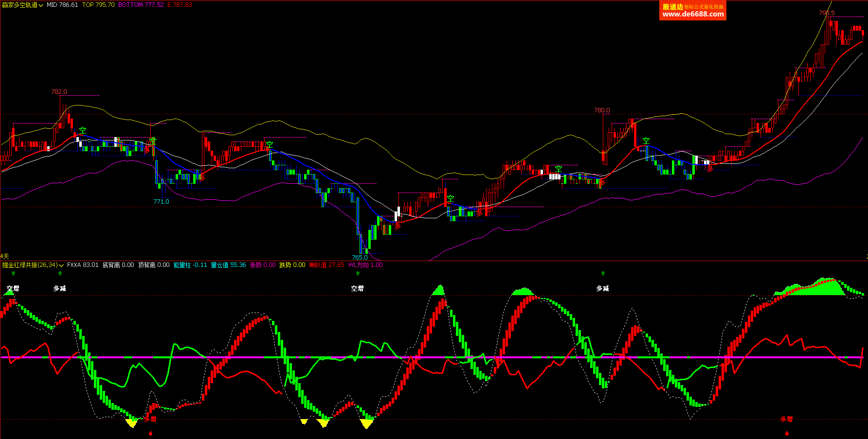
Task: Click the WL方向 1.00 indicator value
Action: tap(365, 265)
